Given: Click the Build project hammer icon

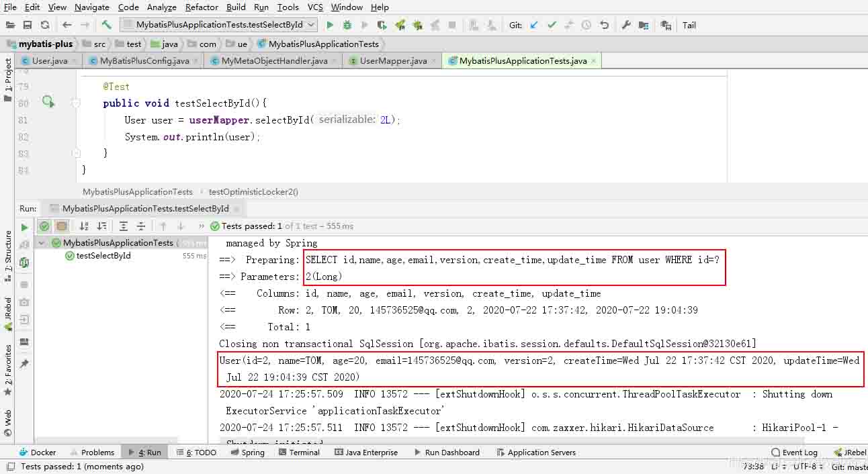Looking at the screenshot, I should pos(106,25).
